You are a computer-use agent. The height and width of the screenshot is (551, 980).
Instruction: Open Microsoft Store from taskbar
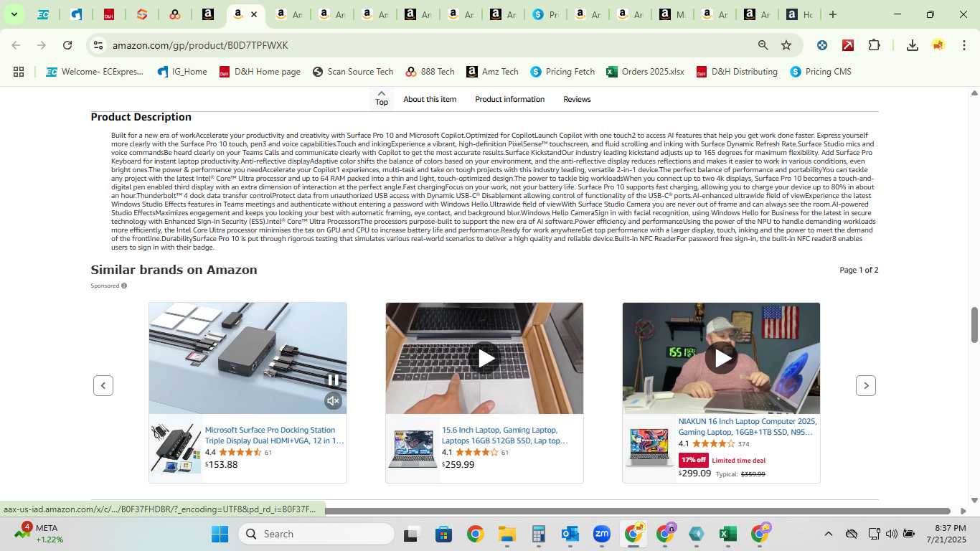[x=443, y=534]
